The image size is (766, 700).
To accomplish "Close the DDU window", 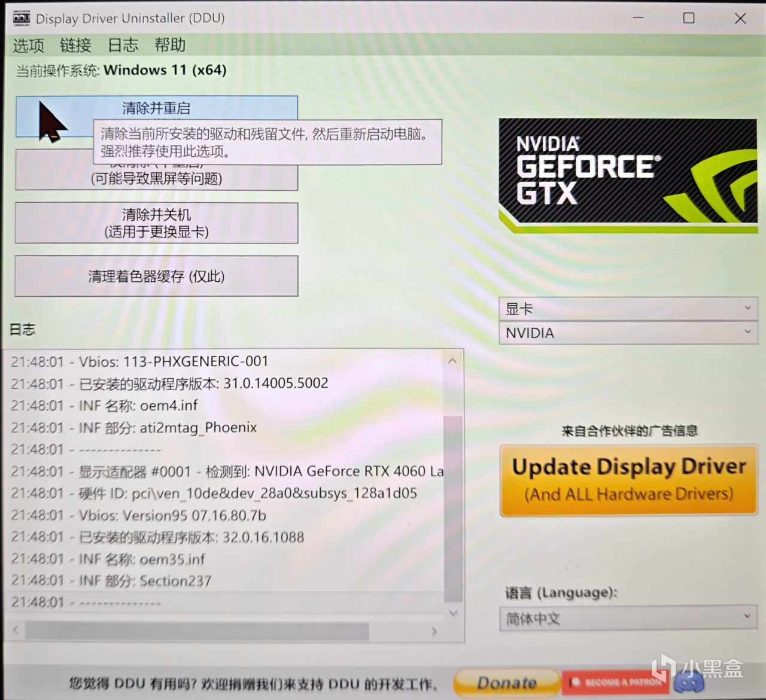I will pos(740,19).
